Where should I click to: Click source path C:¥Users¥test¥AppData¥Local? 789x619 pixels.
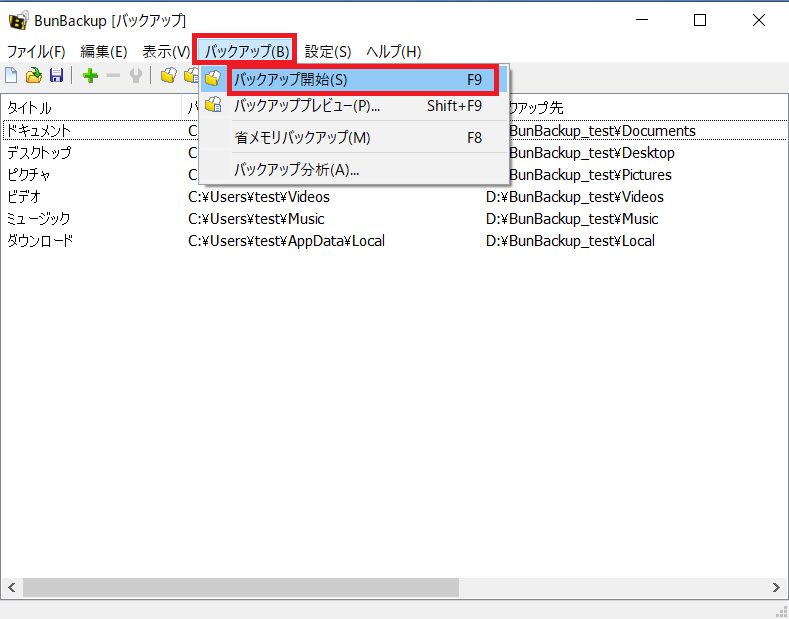[286, 241]
